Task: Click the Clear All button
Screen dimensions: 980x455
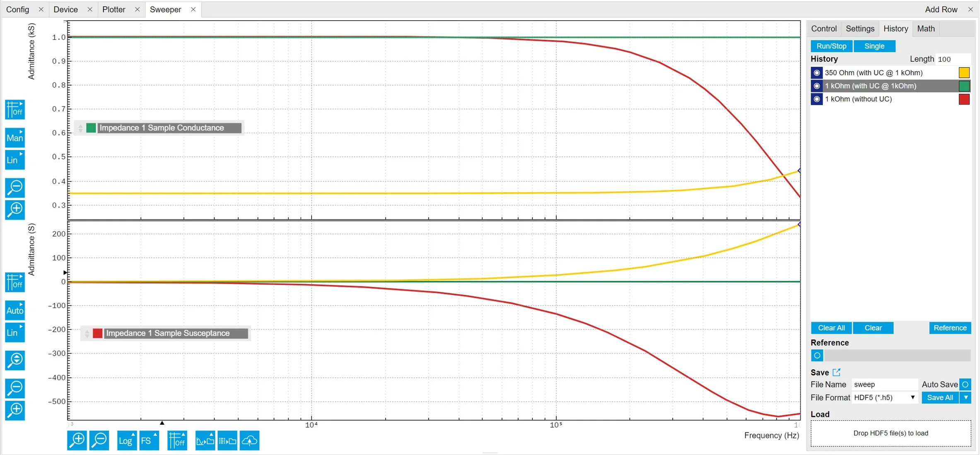Action: (x=831, y=328)
